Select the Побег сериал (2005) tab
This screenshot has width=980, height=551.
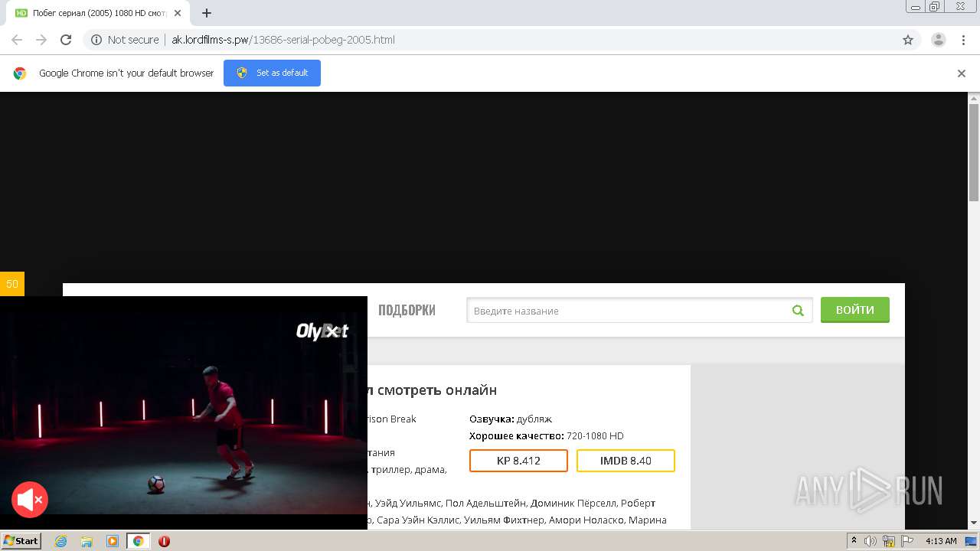tap(98, 13)
